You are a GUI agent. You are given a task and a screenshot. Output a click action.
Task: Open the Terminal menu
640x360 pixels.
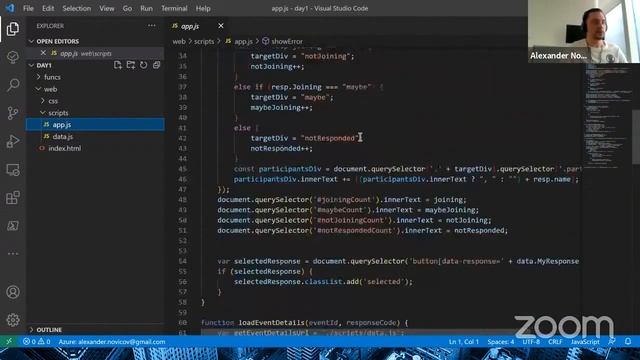click(174, 8)
